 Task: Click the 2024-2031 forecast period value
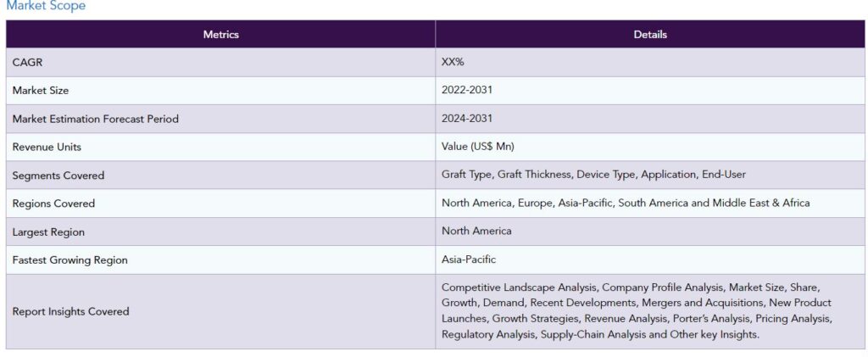(x=466, y=119)
